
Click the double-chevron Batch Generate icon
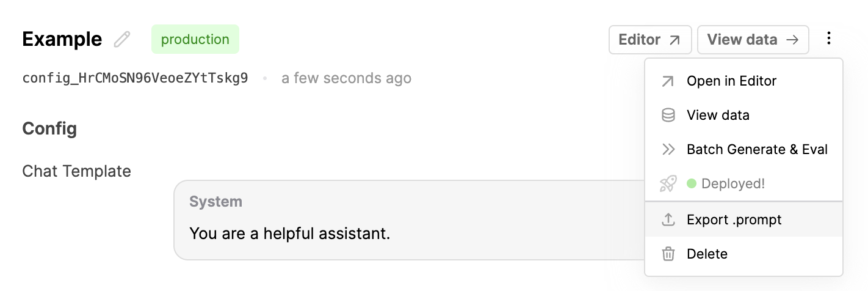click(x=668, y=149)
